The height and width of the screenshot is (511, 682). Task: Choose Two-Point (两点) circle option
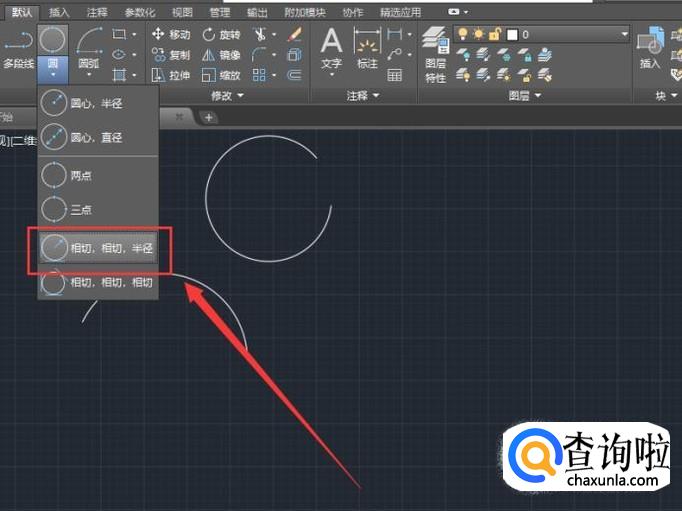pyautogui.click(x=98, y=175)
